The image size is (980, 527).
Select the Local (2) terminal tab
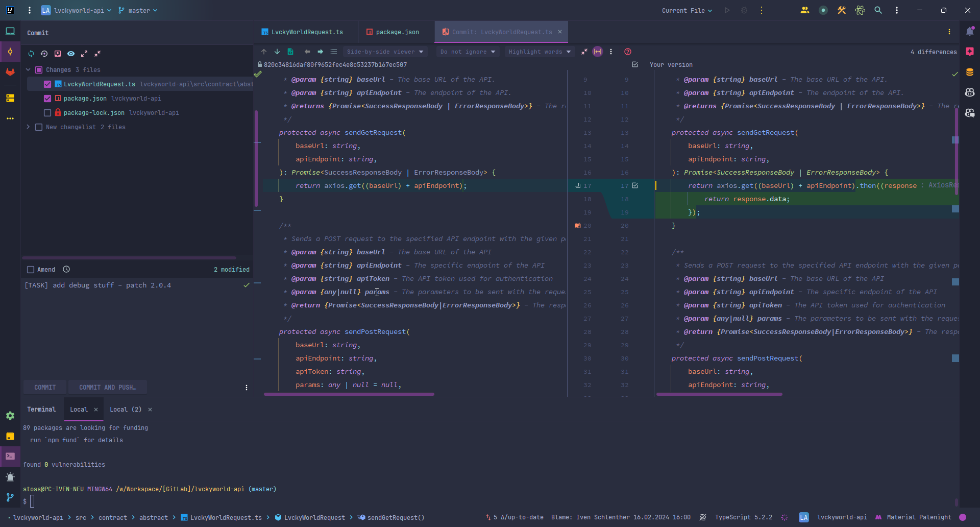click(125, 410)
